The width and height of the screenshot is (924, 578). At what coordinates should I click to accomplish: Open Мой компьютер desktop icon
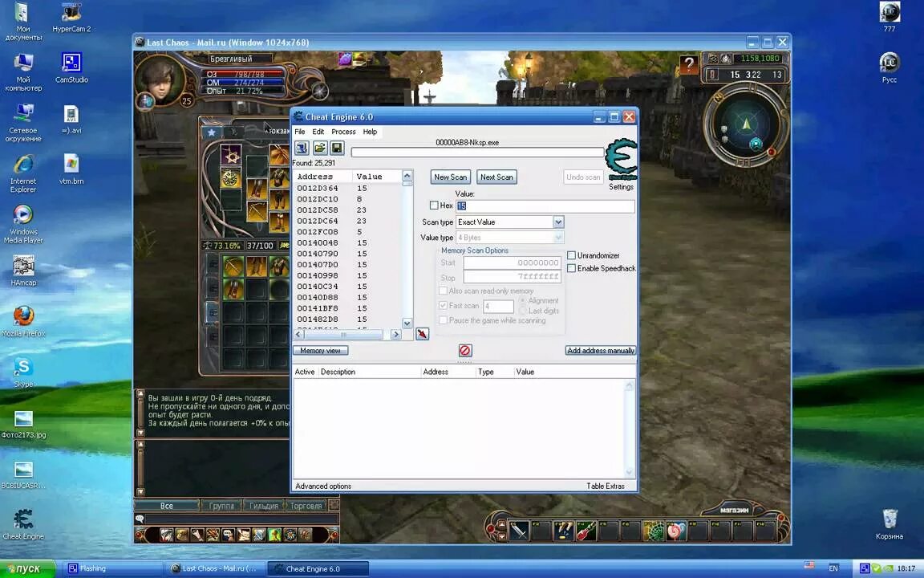click(x=23, y=72)
